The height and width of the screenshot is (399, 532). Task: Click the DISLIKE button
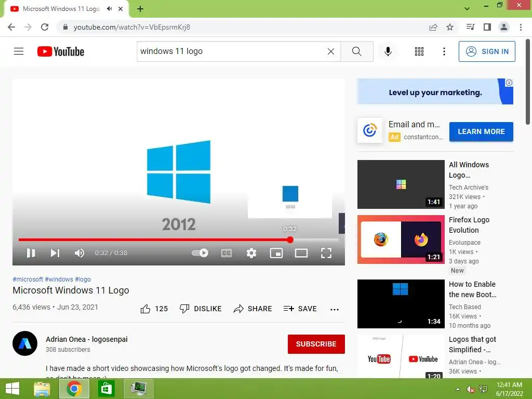coord(201,309)
